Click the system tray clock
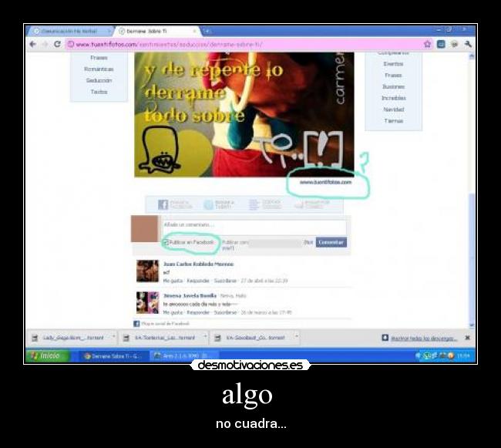The width and height of the screenshot is (501, 448). 464,355
